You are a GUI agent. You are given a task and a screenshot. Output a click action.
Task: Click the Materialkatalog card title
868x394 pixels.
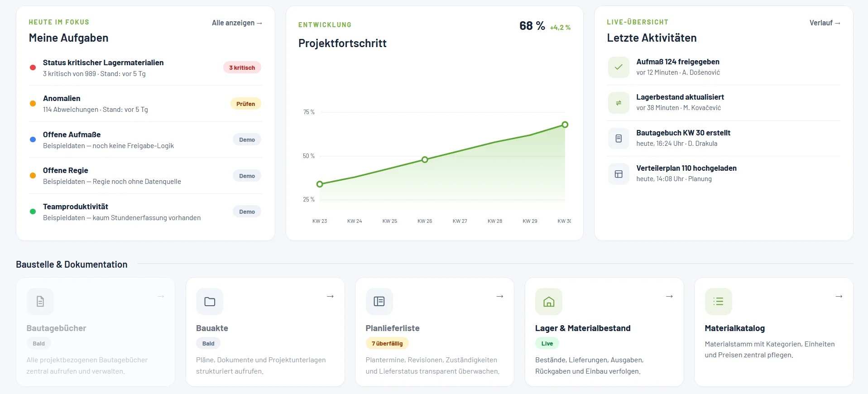735,328
